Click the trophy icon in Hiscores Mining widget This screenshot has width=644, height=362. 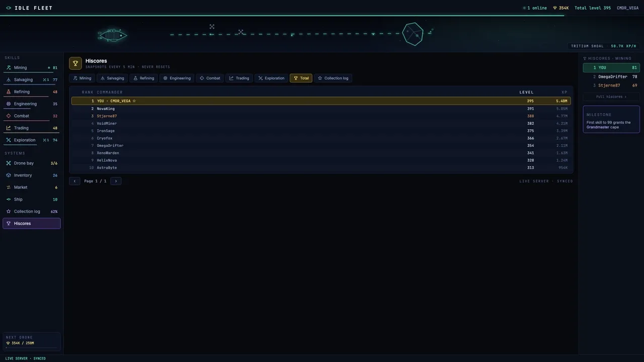(x=585, y=59)
